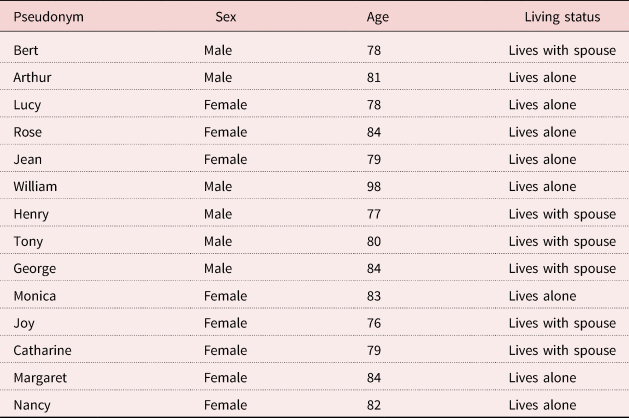Click the Sex column header
This screenshot has width=629, height=418.
[x=225, y=17]
